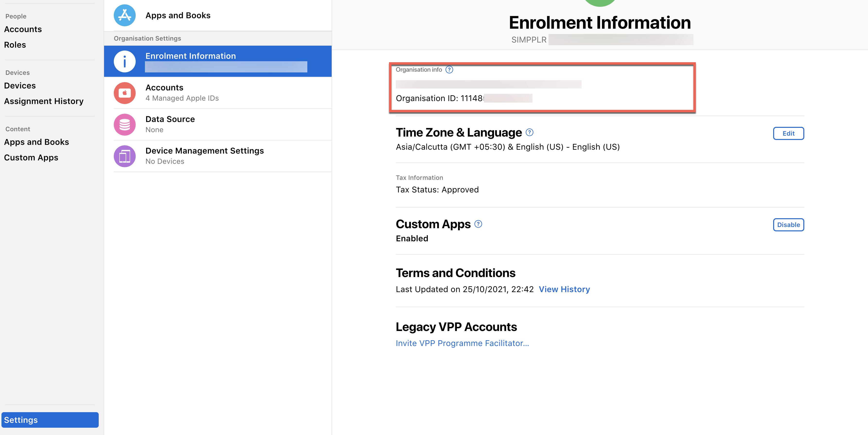868x435 pixels.
Task: Select Apps and Books under Content
Action: coord(37,142)
